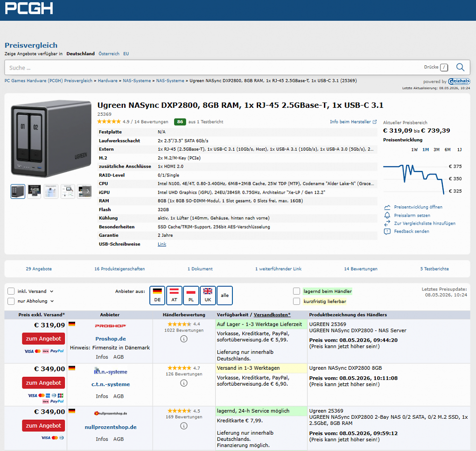Select the second product thumbnail
Viewport: 476px width, 451px height.
tap(35, 191)
